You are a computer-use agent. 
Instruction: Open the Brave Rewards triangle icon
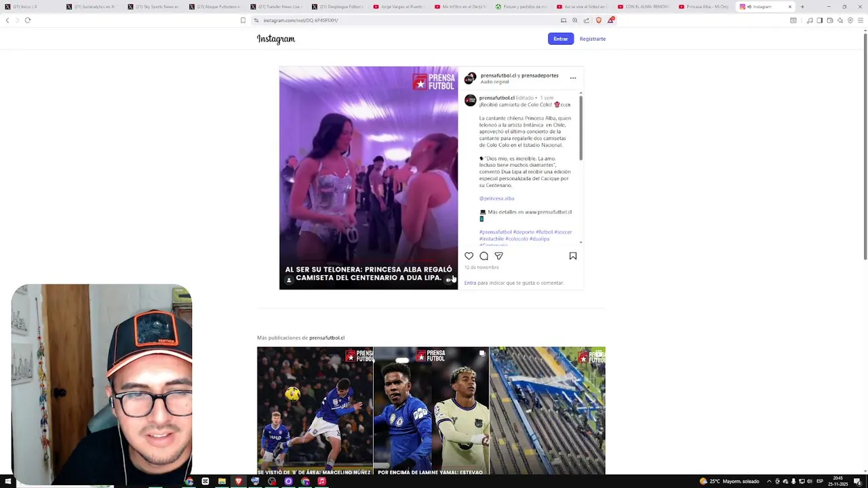coord(610,20)
